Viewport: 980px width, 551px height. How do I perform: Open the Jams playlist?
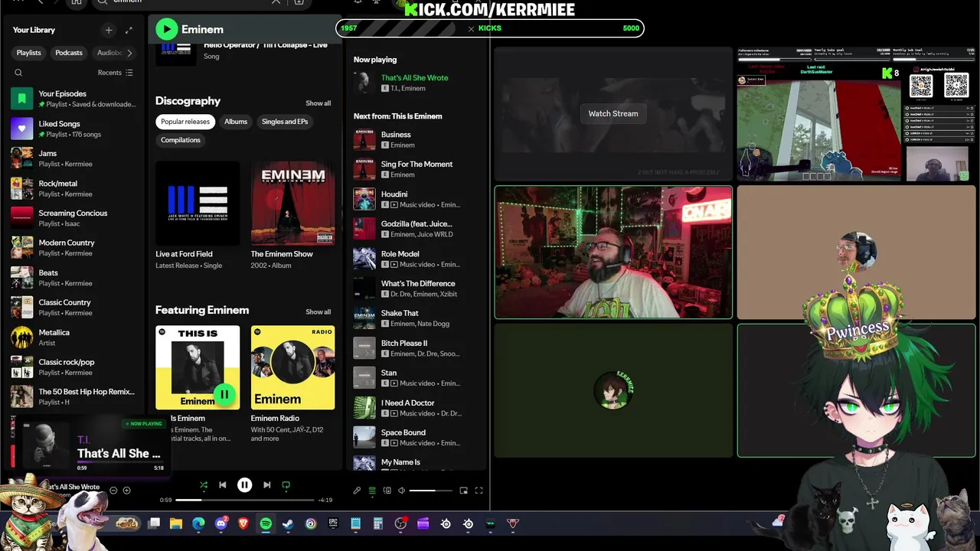pyautogui.click(x=73, y=158)
